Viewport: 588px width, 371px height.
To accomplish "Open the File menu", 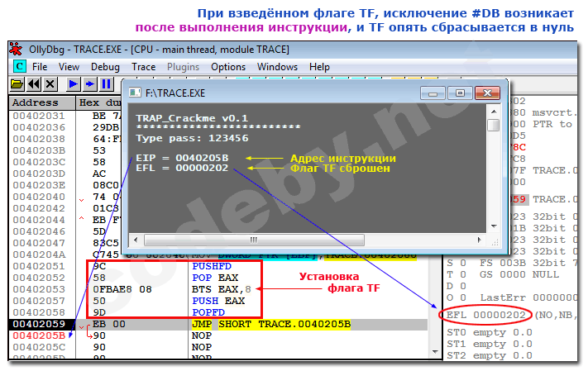I will pyautogui.click(x=40, y=67).
